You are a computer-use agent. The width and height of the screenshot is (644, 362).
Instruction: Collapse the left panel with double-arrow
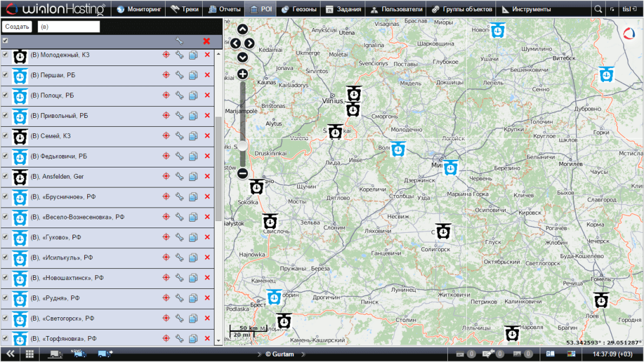10,354
